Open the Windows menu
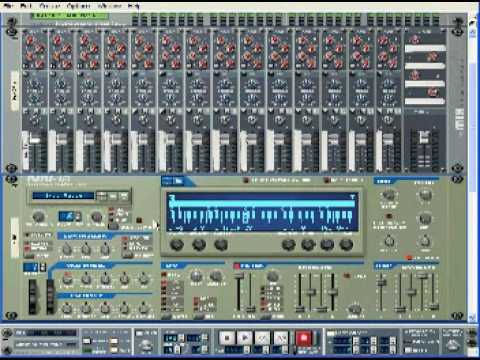Viewport: 480px width, 360px height. click(x=110, y=6)
